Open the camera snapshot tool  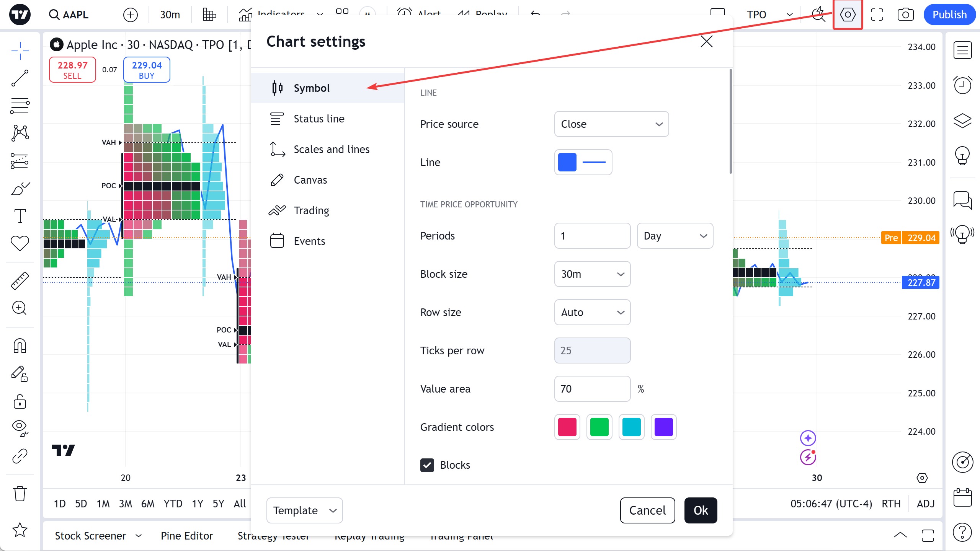905,15
